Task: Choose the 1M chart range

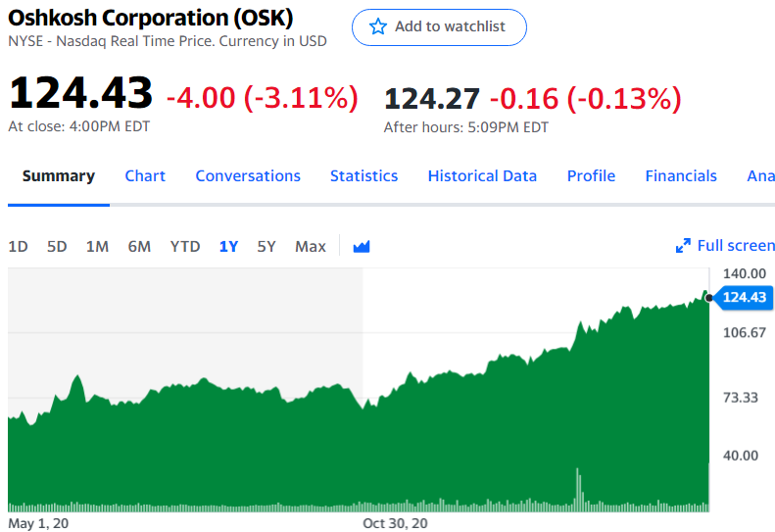Action: click(x=97, y=246)
